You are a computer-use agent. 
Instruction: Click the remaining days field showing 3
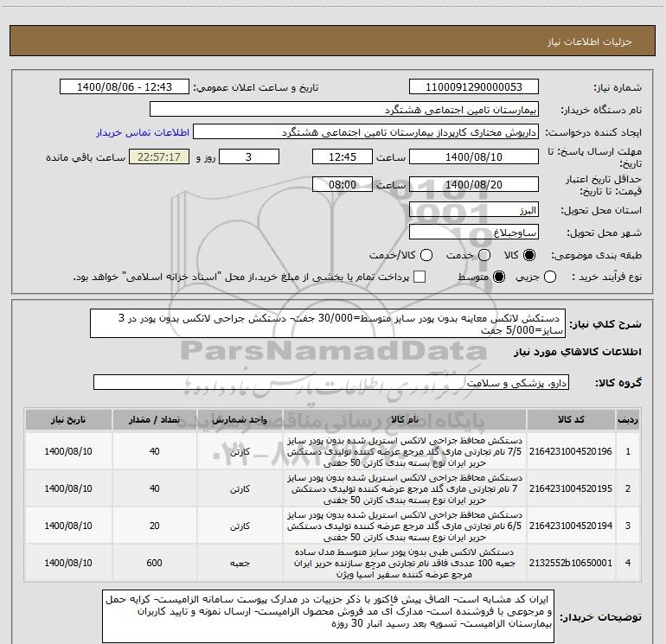tap(249, 156)
